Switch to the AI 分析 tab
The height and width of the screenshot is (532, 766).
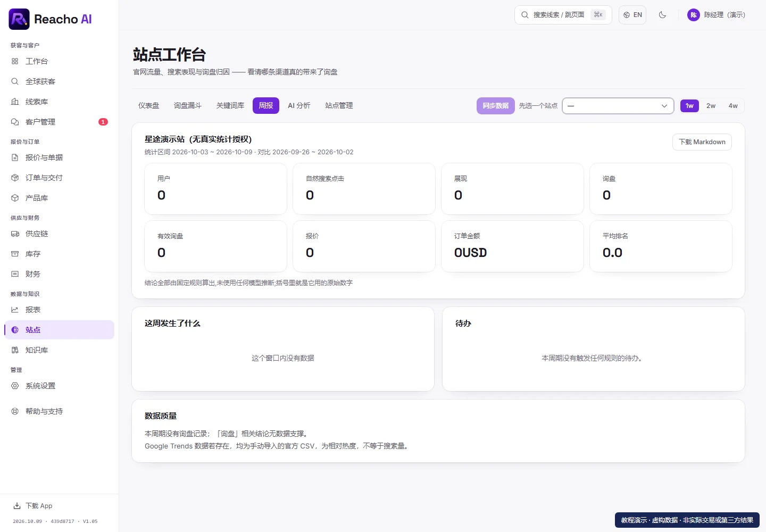299,106
